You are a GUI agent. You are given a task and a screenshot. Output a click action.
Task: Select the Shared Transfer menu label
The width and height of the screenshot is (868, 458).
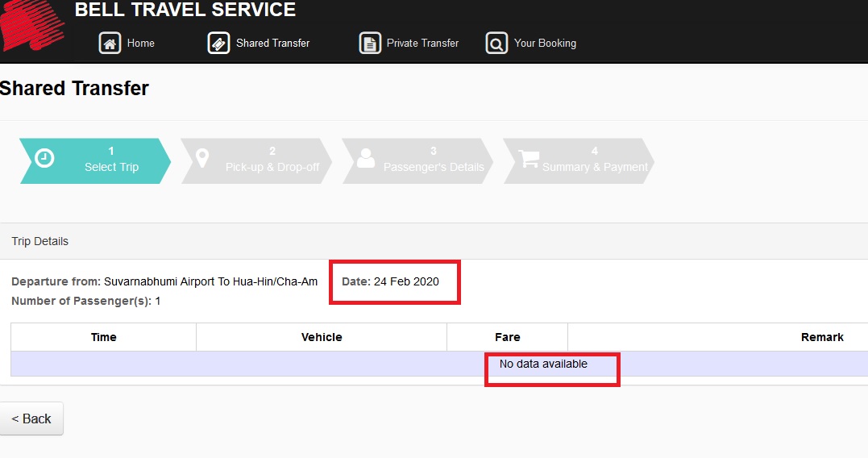[272, 44]
